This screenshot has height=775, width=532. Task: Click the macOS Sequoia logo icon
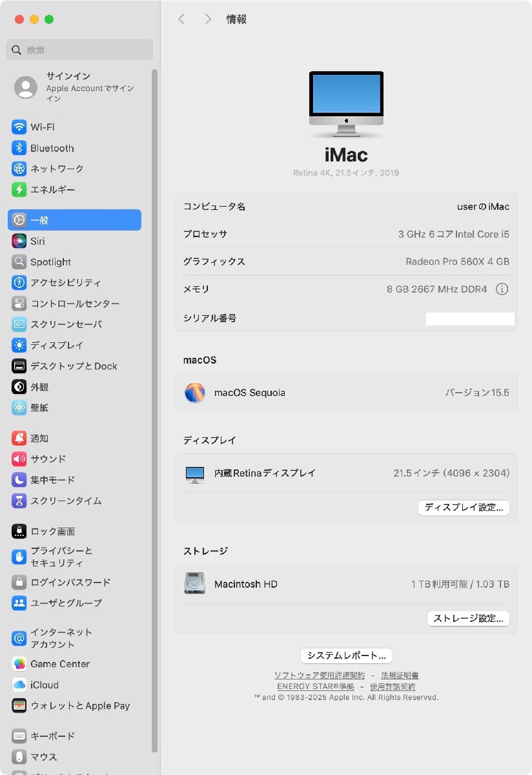pyautogui.click(x=194, y=393)
